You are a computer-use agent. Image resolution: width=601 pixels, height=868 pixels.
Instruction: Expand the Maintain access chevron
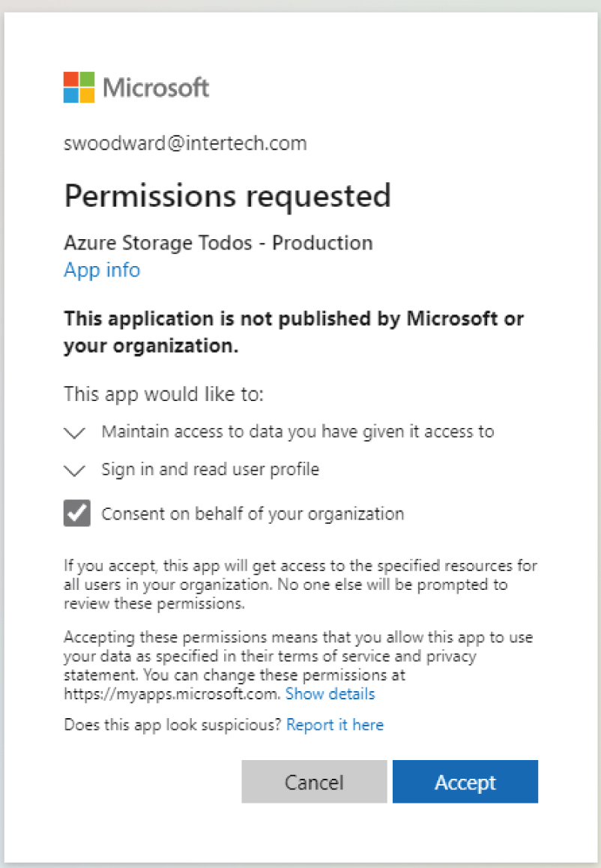point(75,433)
